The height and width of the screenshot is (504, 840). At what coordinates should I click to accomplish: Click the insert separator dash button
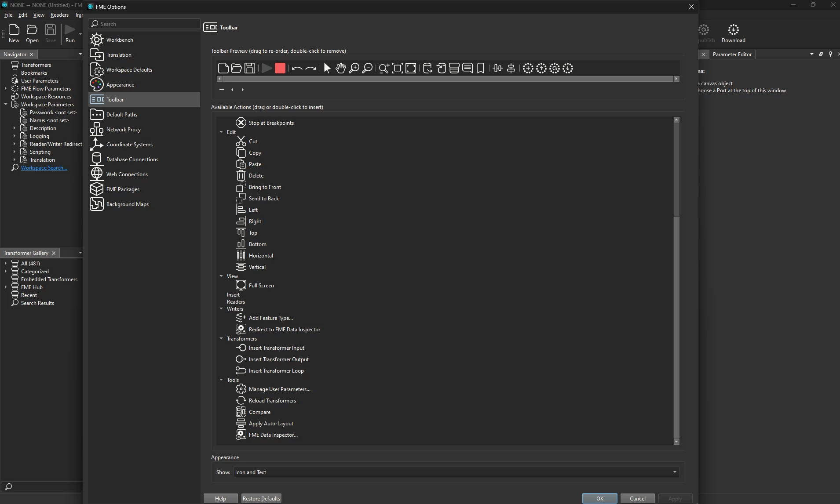pos(222,90)
